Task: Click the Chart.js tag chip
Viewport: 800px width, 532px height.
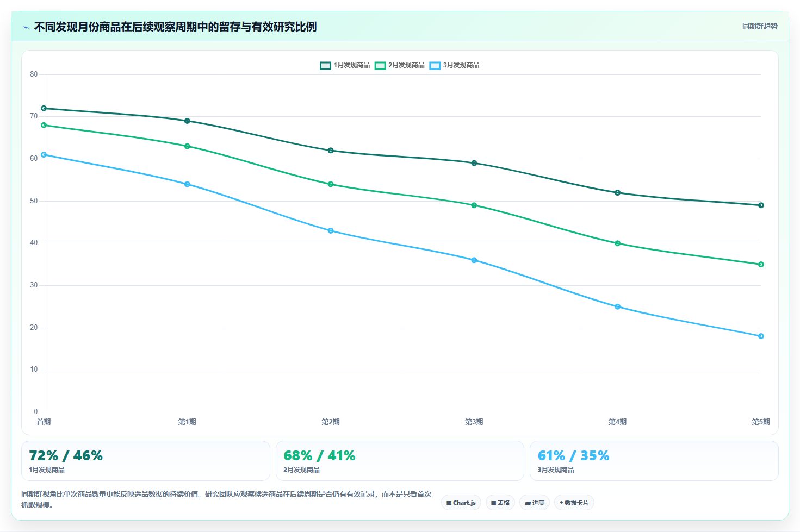Action: pos(461,503)
